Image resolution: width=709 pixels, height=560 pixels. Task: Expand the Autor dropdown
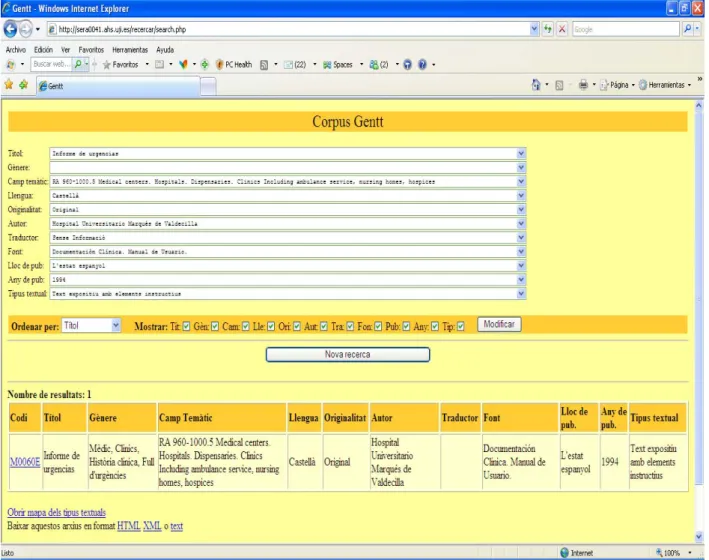tap(521, 223)
